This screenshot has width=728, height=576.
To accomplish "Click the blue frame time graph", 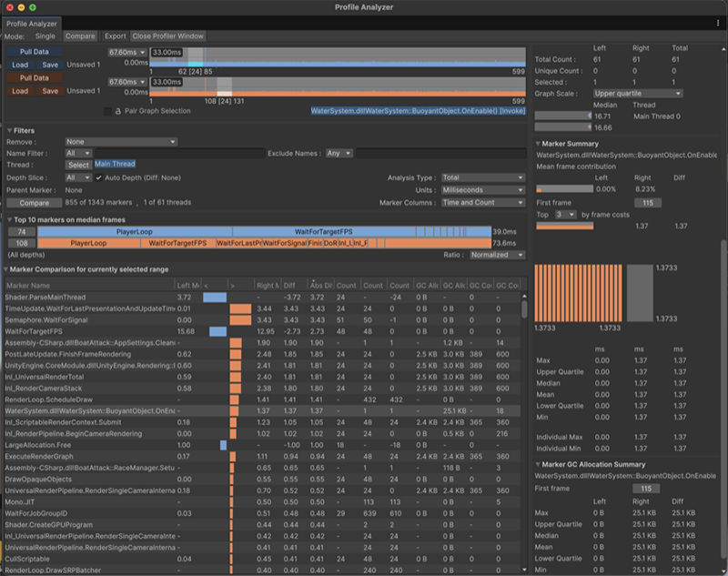I will (338, 57).
